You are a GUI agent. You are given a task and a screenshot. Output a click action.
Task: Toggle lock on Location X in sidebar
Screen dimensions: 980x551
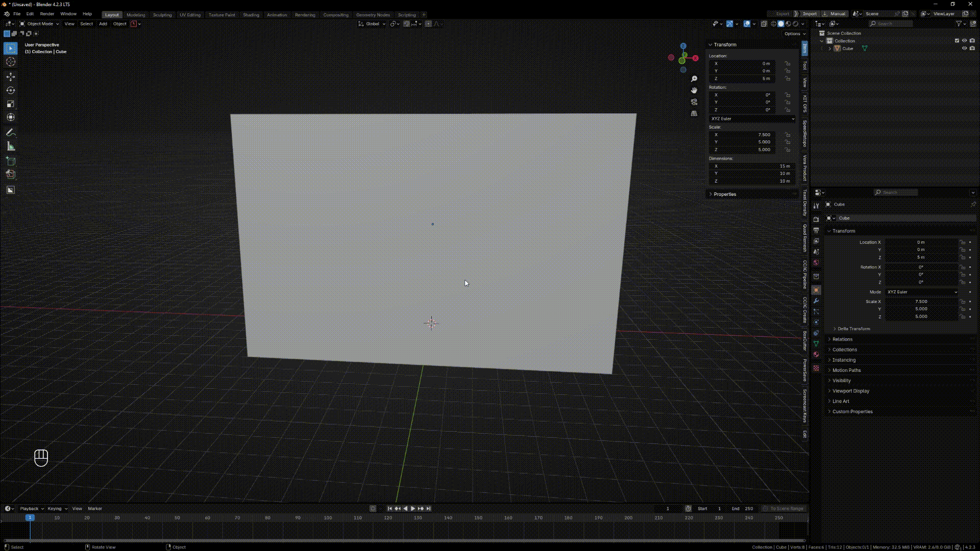tap(788, 64)
